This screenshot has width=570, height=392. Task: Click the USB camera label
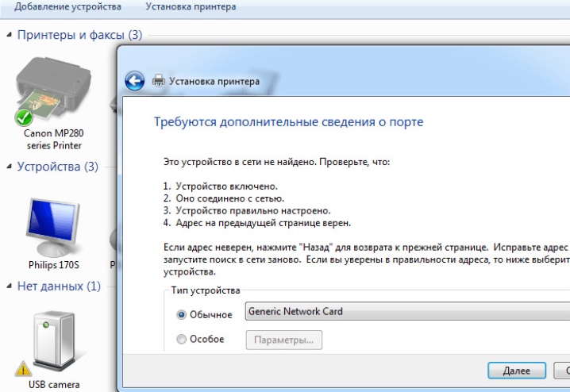(54, 384)
